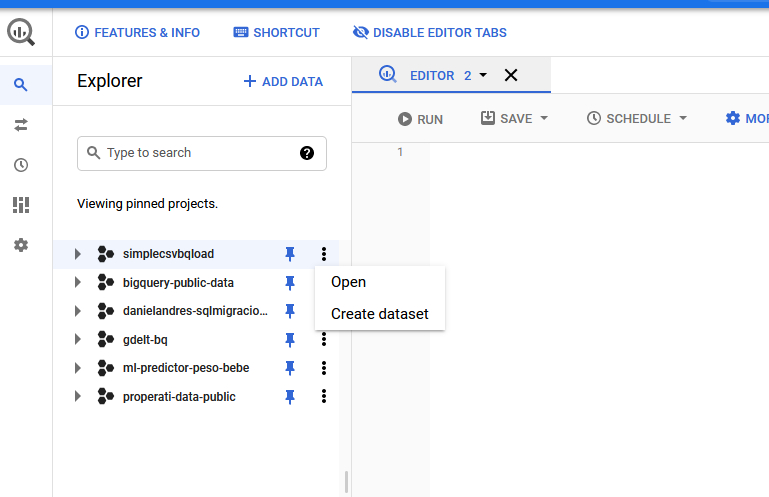Open actions menu for gdelt-bq
The height and width of the screenshot is (497, 769).
[324, 340]
